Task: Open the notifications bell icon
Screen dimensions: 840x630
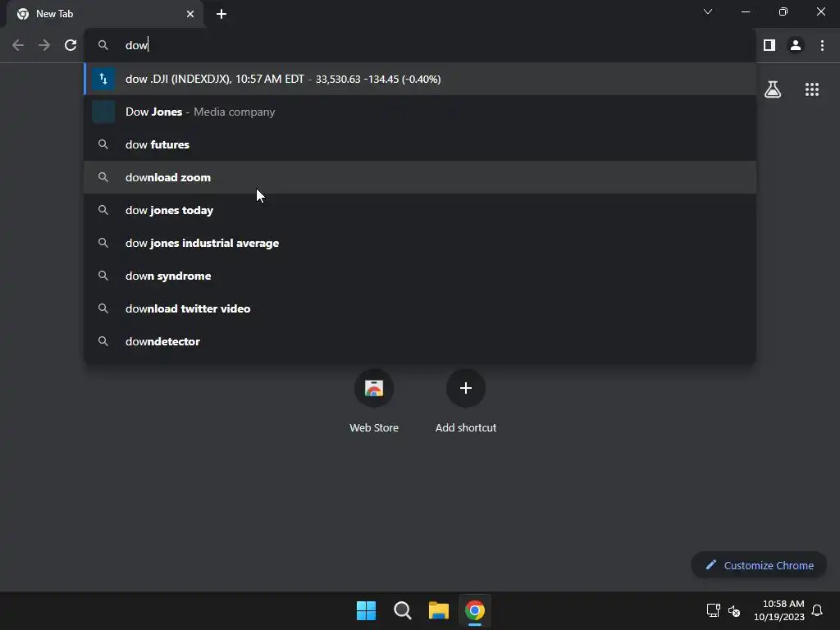Action: pyautogui.click(x=817, y=610)
